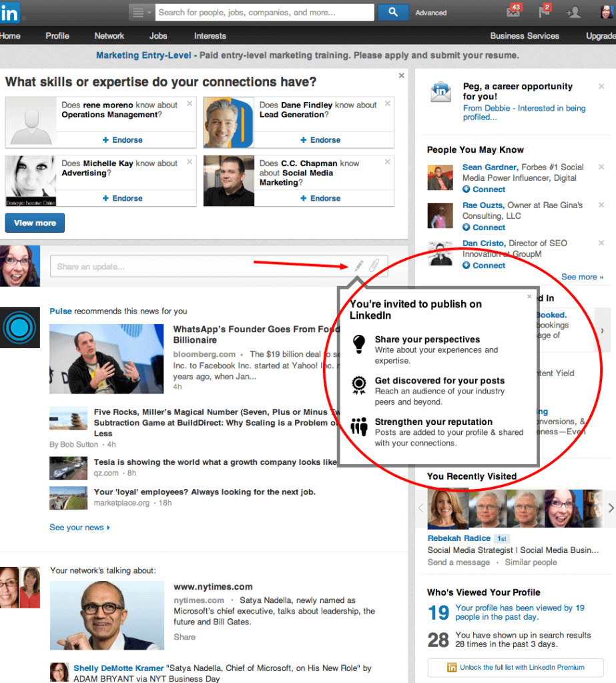Screen dimensions: 616x683
Task: Click the ribbon Get discovered icon
Action: 359,386
